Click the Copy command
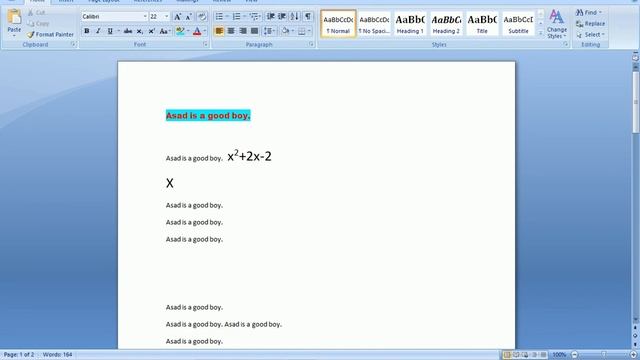640x360 pixels. tap(38, 24)
